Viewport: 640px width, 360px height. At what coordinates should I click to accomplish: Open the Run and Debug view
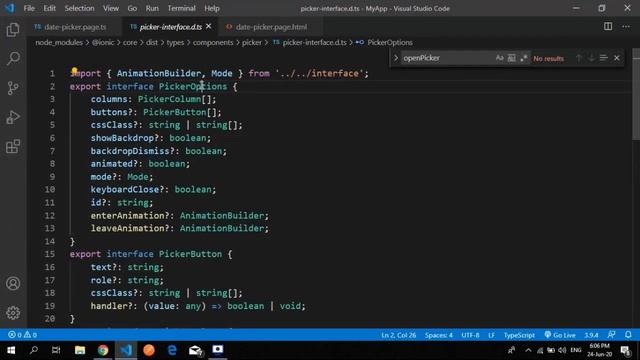[x=13, y=118]
